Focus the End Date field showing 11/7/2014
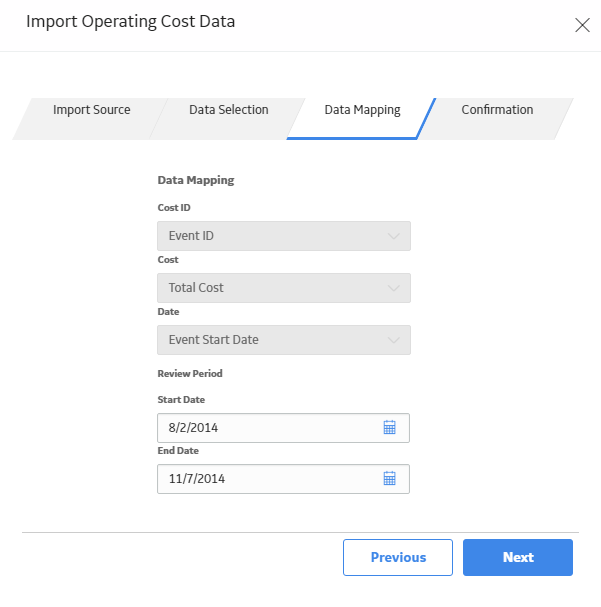Viewport: 601px width, 607px height. [283, 479]
